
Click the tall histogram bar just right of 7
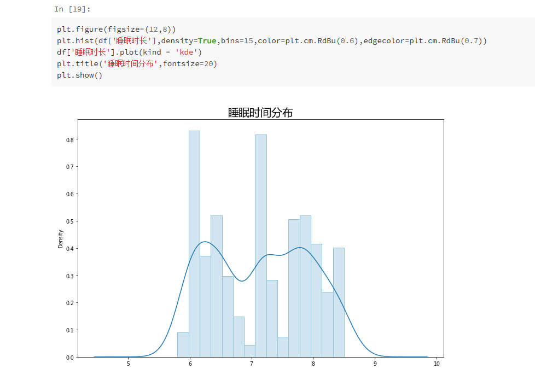261,246
